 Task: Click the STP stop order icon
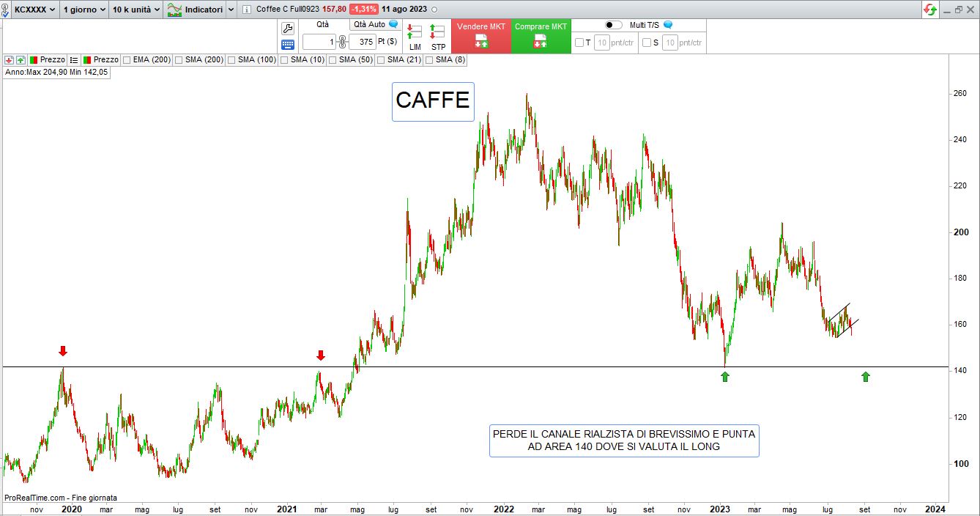click(437, 37)
